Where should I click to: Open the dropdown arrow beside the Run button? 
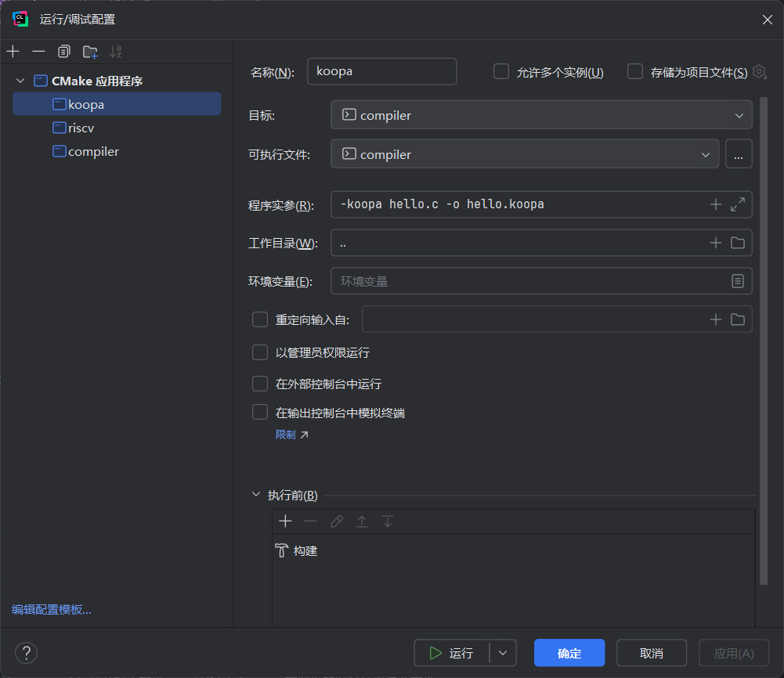(x=503, y=653)
